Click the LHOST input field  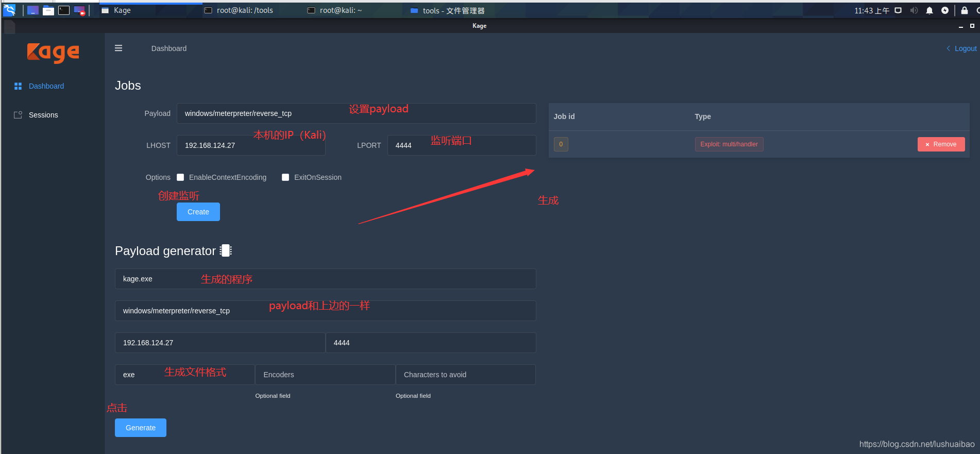click(251, 145)
